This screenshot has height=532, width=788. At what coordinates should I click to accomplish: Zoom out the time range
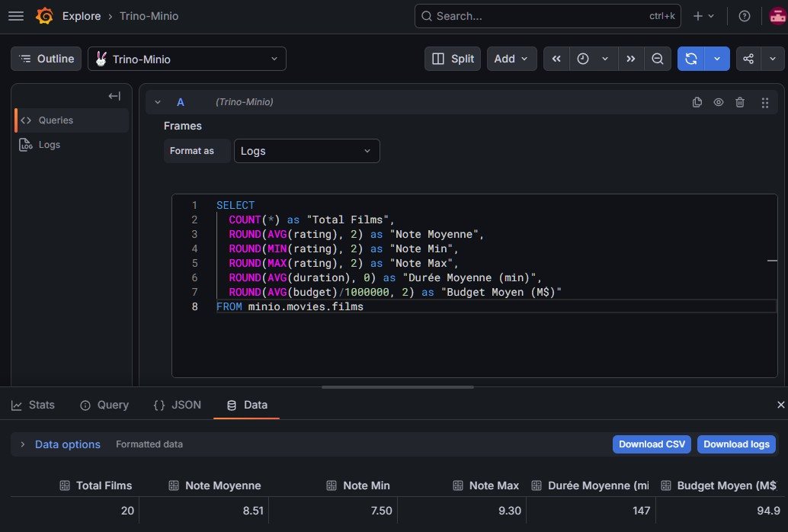click(658, 59)
